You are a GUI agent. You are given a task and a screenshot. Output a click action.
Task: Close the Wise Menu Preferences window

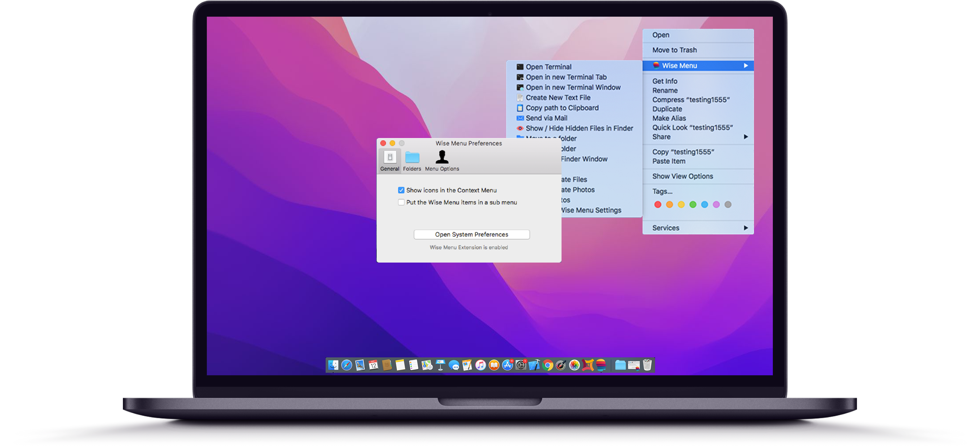[383, 143]
